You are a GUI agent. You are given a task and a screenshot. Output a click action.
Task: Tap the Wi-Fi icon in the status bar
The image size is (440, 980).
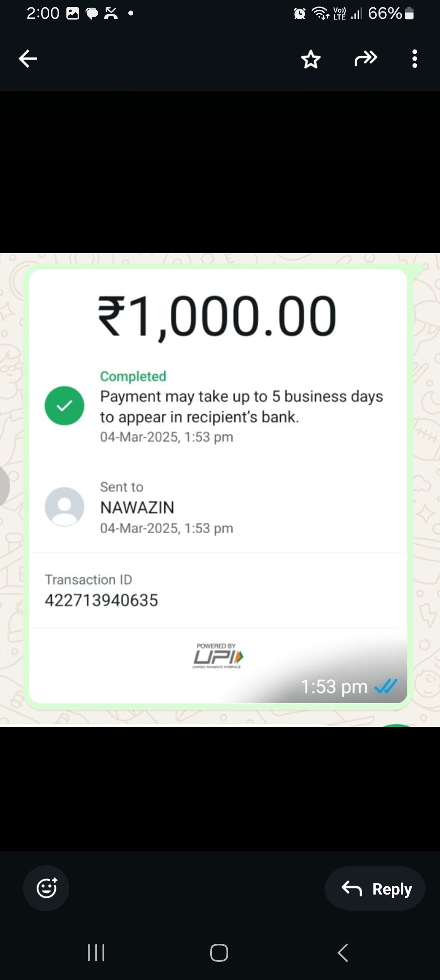tap(320, 13)
